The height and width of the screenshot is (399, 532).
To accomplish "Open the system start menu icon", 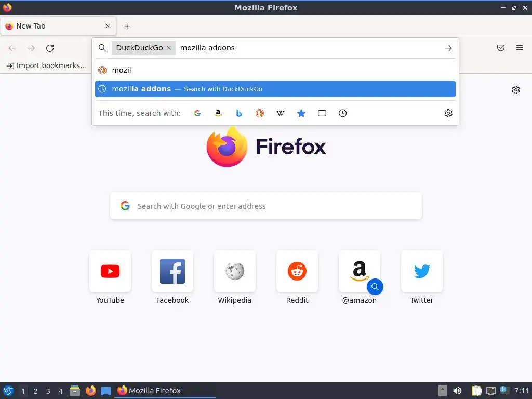I will click(8, 391).
